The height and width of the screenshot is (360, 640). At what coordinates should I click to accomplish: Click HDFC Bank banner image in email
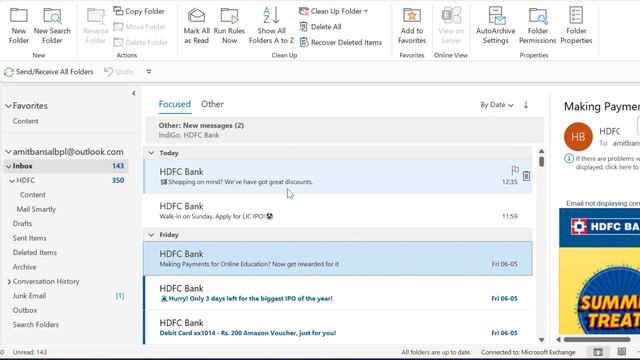point(600,227)
